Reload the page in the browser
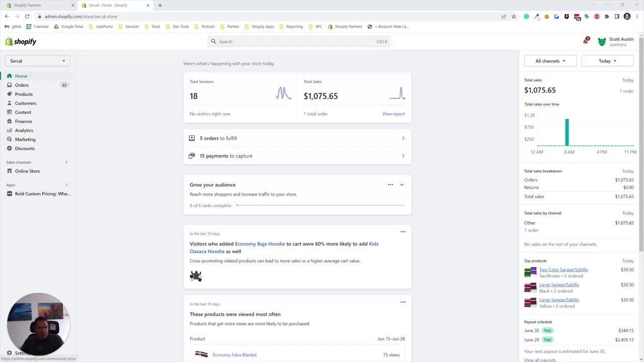The image size is (644, 362). [x=27, y=16]
